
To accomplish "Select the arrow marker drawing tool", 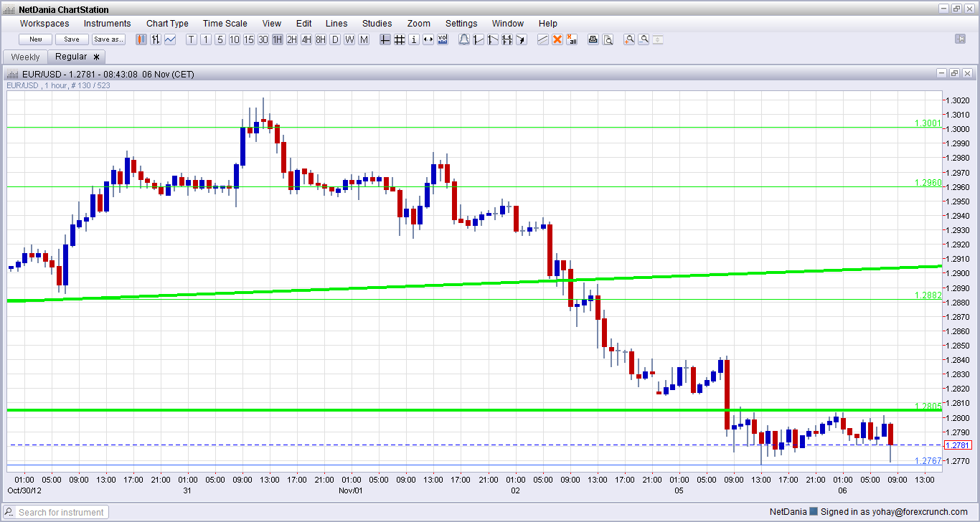I will point(521,39).
